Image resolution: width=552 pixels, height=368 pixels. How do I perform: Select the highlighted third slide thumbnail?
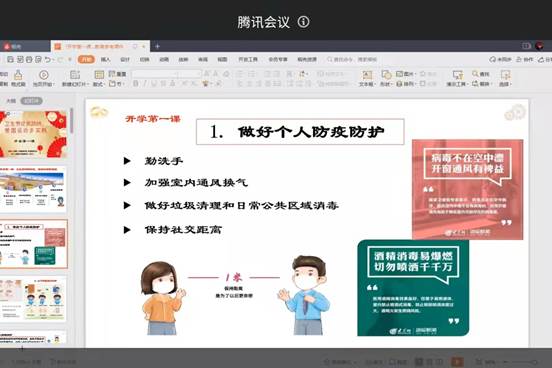click(33, 244)
